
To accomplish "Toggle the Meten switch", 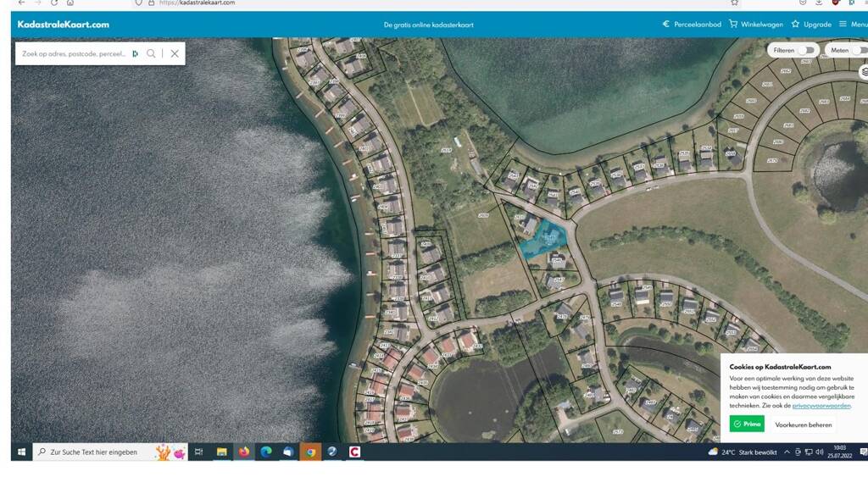I will [x=858, y=51].
